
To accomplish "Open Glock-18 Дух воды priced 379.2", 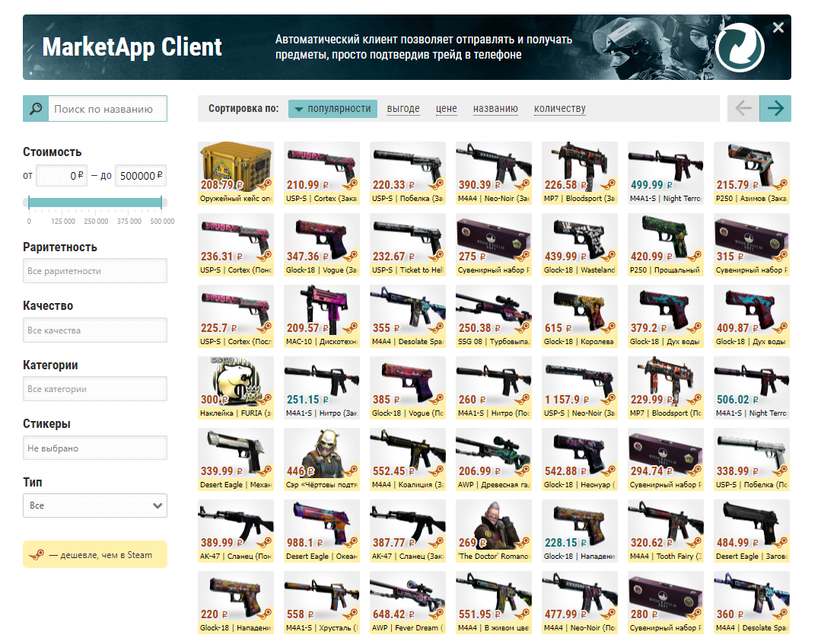I will click(x=665, y=316).
